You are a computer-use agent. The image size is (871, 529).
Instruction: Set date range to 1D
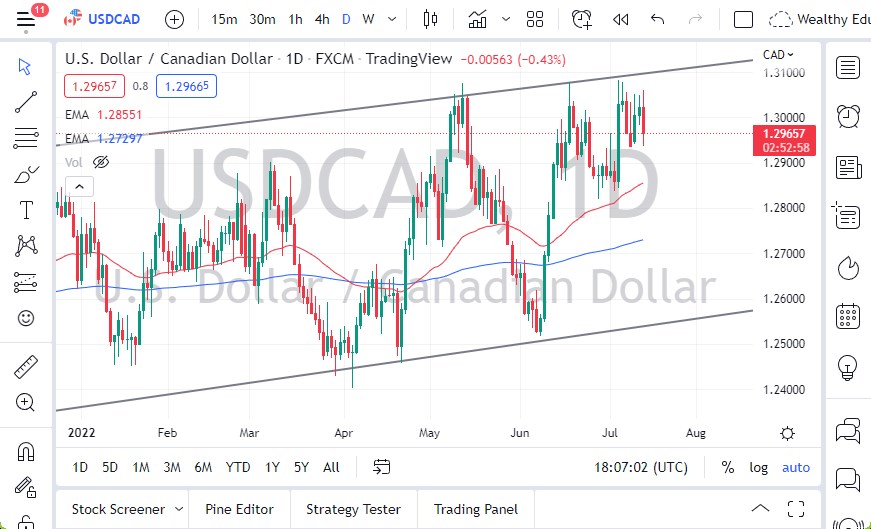point(80,467)
